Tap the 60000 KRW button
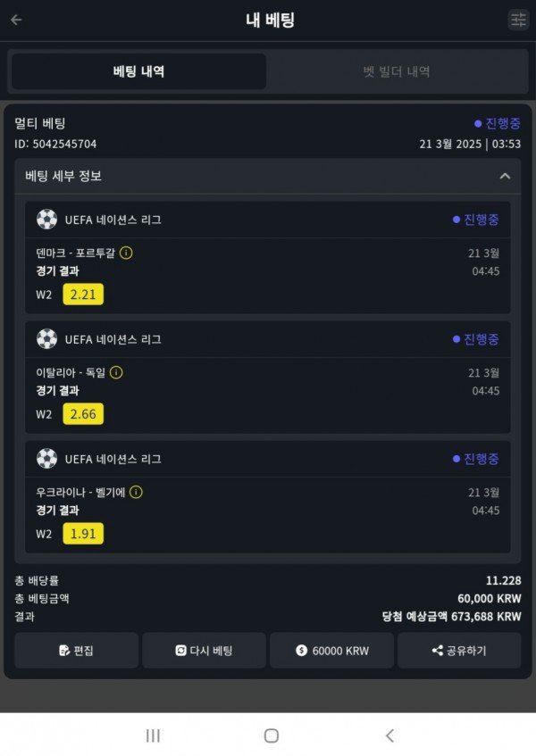 (331, 651)
